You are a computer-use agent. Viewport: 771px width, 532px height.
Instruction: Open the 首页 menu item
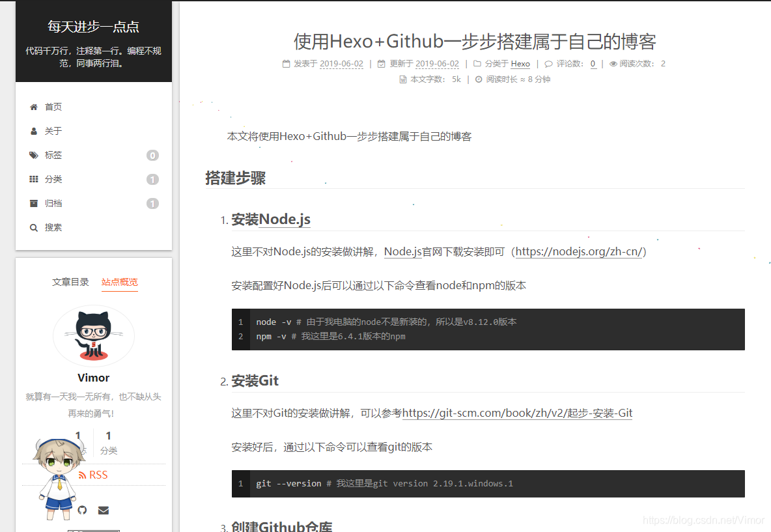click(93, 107)
